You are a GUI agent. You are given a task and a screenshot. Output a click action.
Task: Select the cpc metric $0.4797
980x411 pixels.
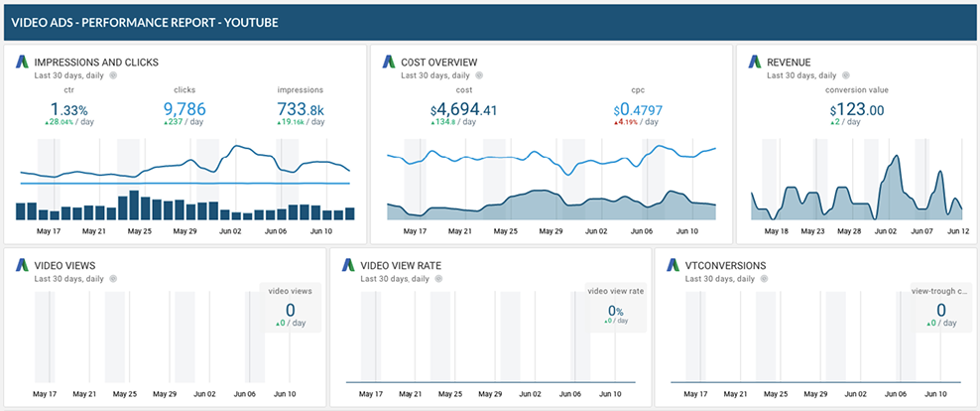[638, 109]
